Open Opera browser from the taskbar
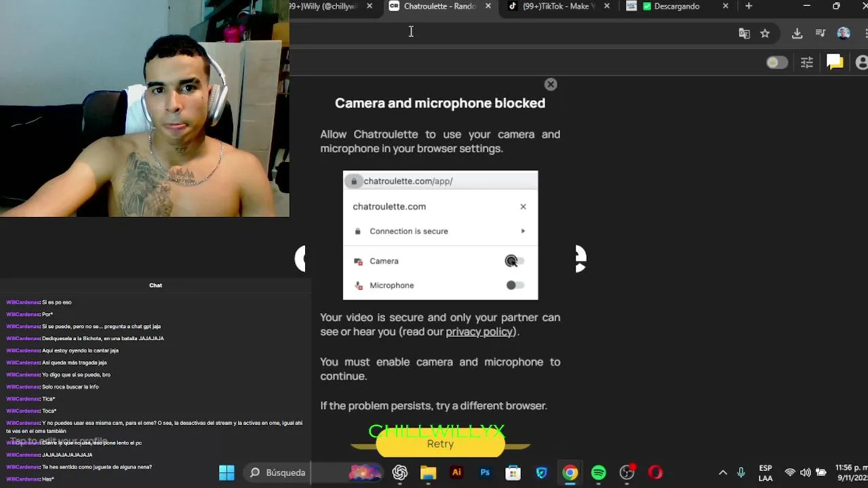 [x=655, y=472]
